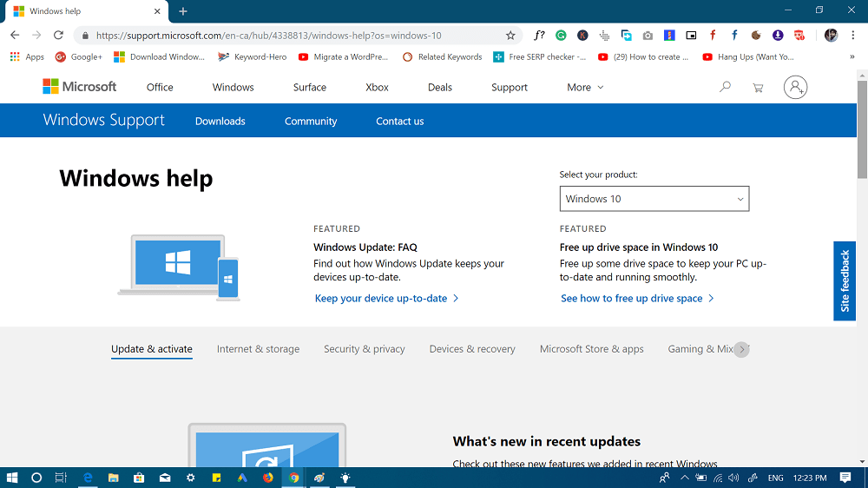Open the shopping cart icon

pos(758,88)
